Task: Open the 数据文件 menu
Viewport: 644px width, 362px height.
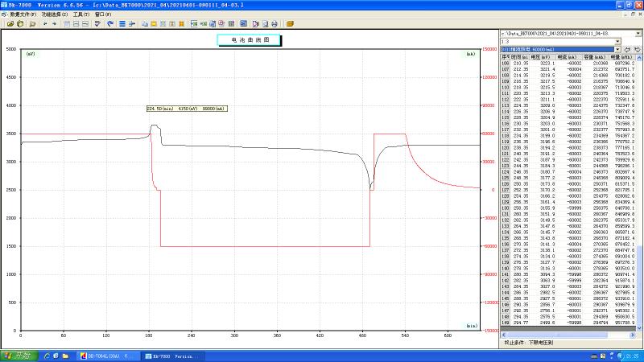Action: click(22, 14)
